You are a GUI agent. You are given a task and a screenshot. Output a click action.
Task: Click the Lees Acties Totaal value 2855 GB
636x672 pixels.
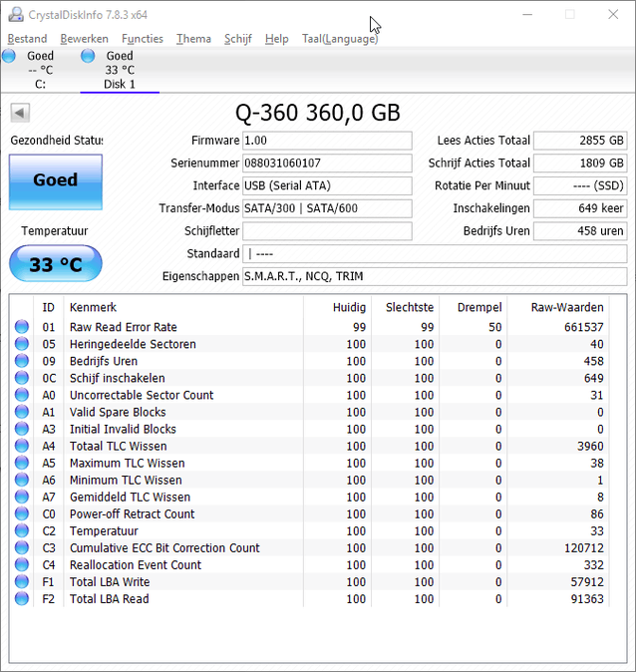[580, 141]
